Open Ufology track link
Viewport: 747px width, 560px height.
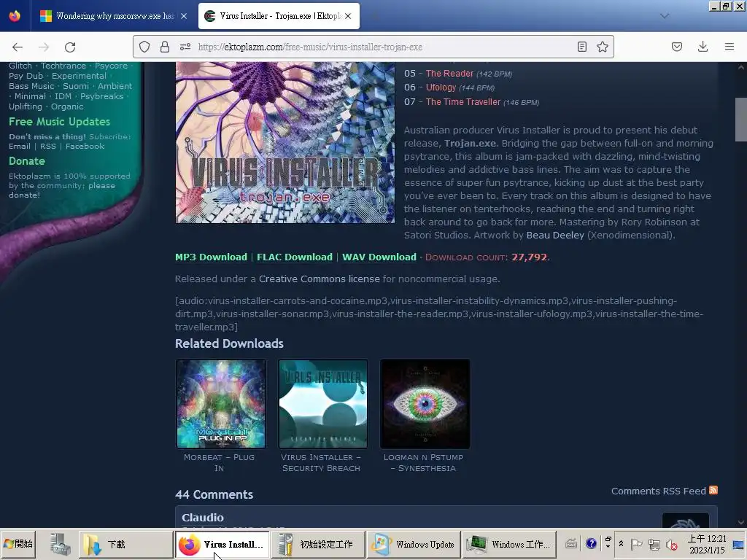pyautogui.click(x=441, y=87)
